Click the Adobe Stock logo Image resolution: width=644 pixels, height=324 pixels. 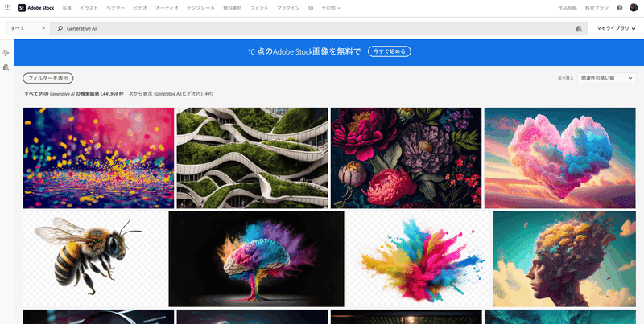35,8
